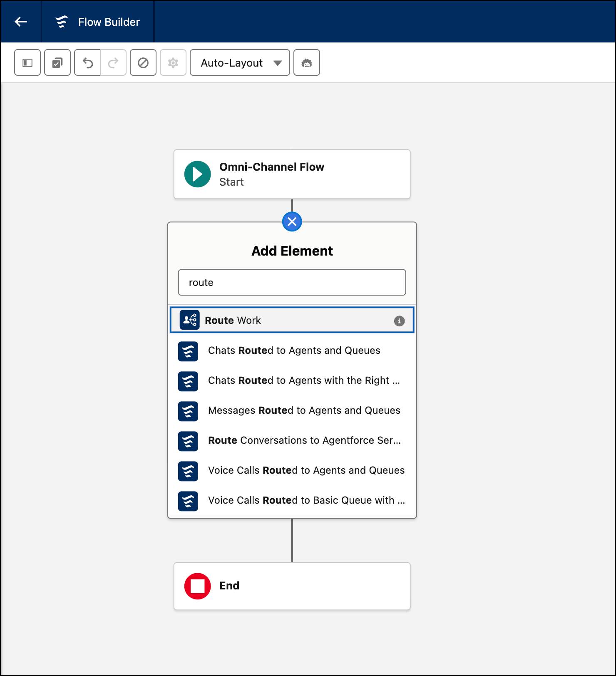Click the disabled gear settings icon
This screenshot has height=676, width=616.
173,63
